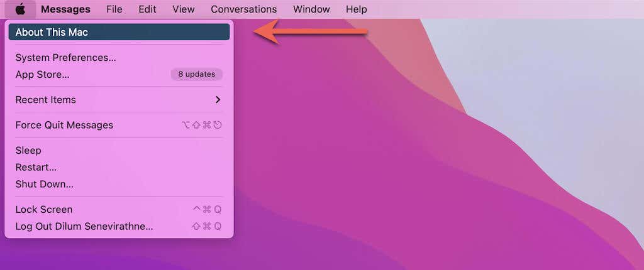Select Sleep from the Apple menu
Image resolution: width=644 pixels, height=270 pixels.
(x=119, y=151)
